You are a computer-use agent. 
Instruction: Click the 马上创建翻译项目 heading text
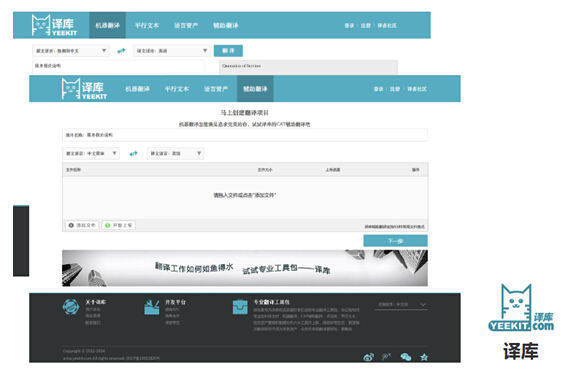pos(245,113)
